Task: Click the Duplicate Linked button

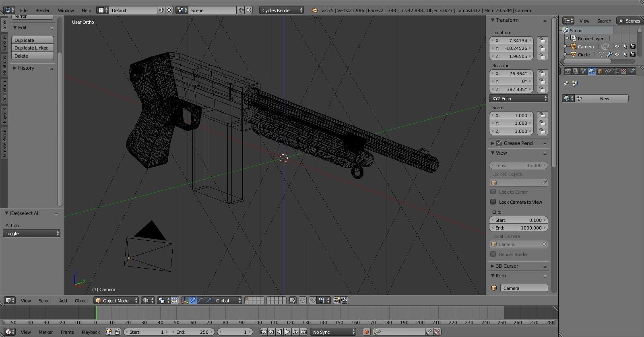Action: (x=33, y=48)
